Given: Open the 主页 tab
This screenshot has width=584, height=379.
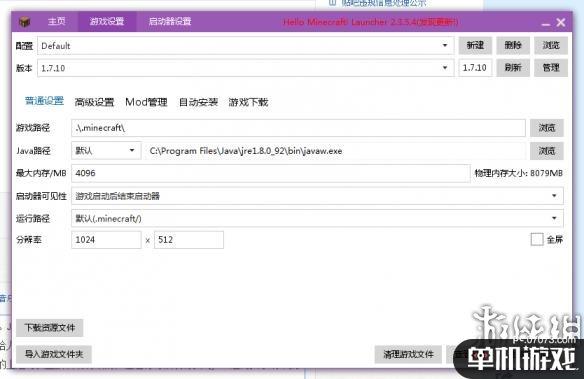Looking at the screenshot, I should coord(57,21).
